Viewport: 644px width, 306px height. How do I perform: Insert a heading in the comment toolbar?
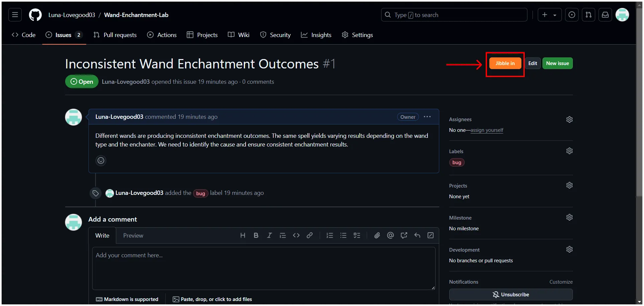[243, 236]
